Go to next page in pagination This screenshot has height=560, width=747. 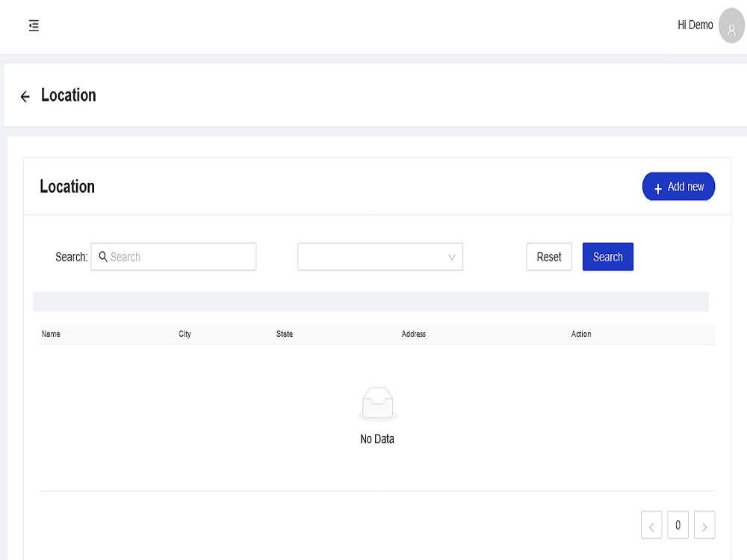coord(704,525)
